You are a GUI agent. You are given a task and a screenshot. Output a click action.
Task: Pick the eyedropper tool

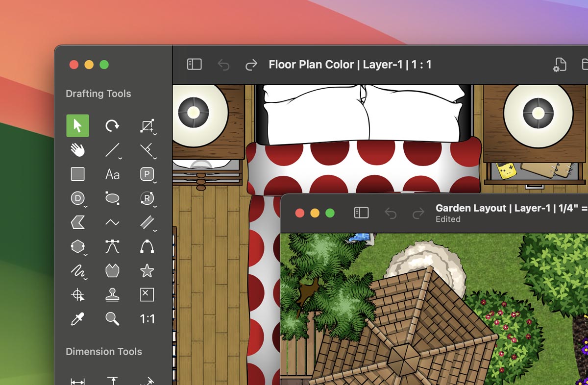[77, 319]
